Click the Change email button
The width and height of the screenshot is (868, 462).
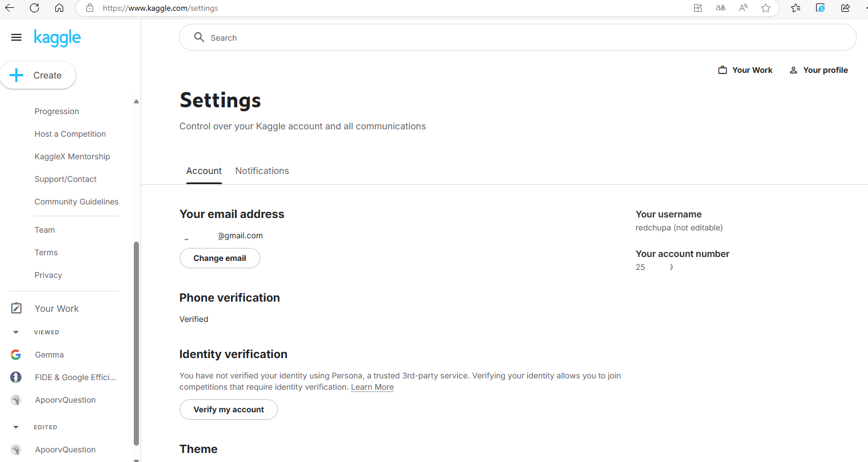tap(220, 258)
